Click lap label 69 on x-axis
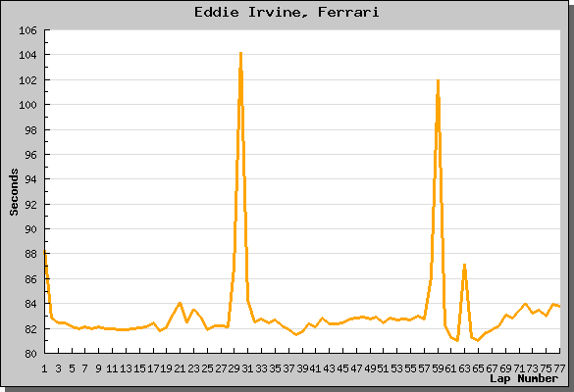The image size is (574, 392). (x=505, y=368)
